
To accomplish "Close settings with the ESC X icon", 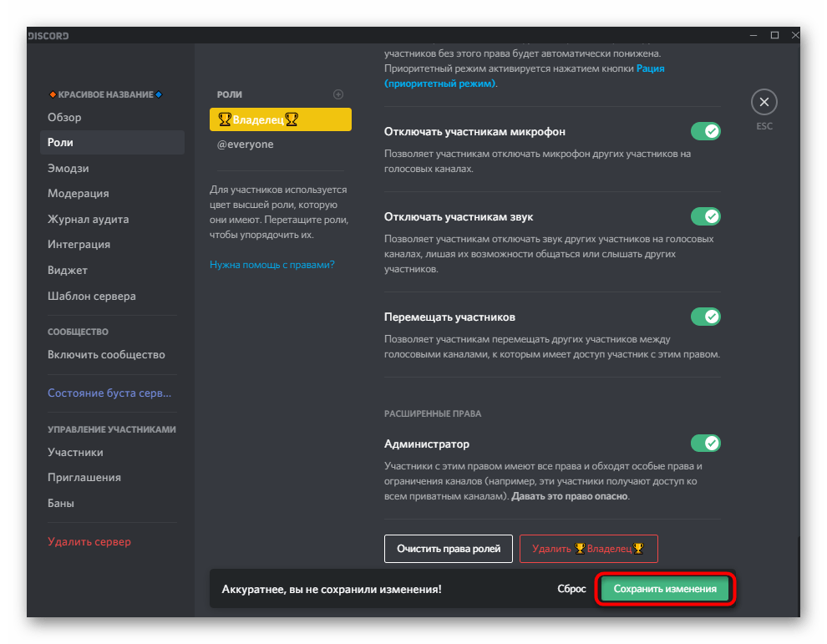I will click(764, 103).
